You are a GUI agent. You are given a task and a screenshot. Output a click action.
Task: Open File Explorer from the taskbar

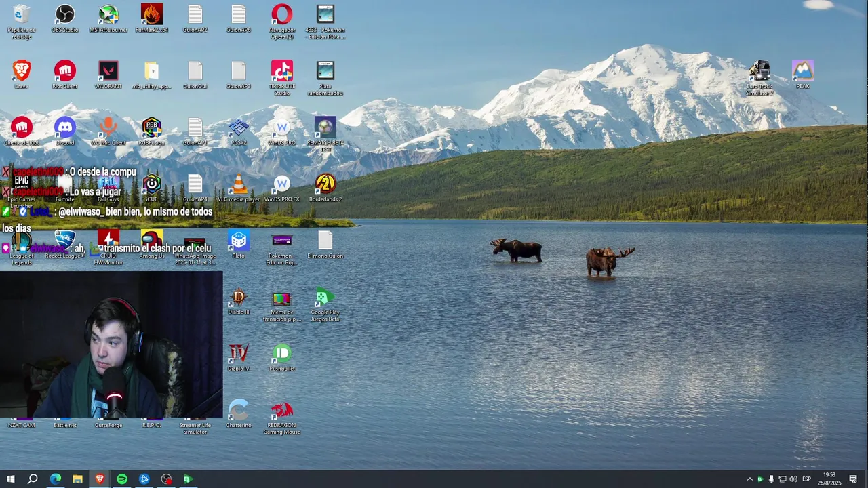[77, 479]
